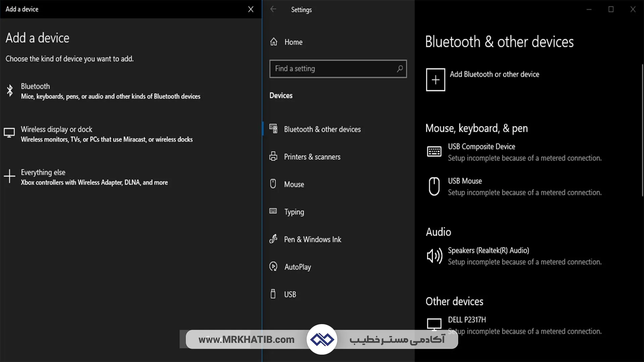
Task: Close the Add a device dialog
Action: pyautogui.click(x=251, y=9)
